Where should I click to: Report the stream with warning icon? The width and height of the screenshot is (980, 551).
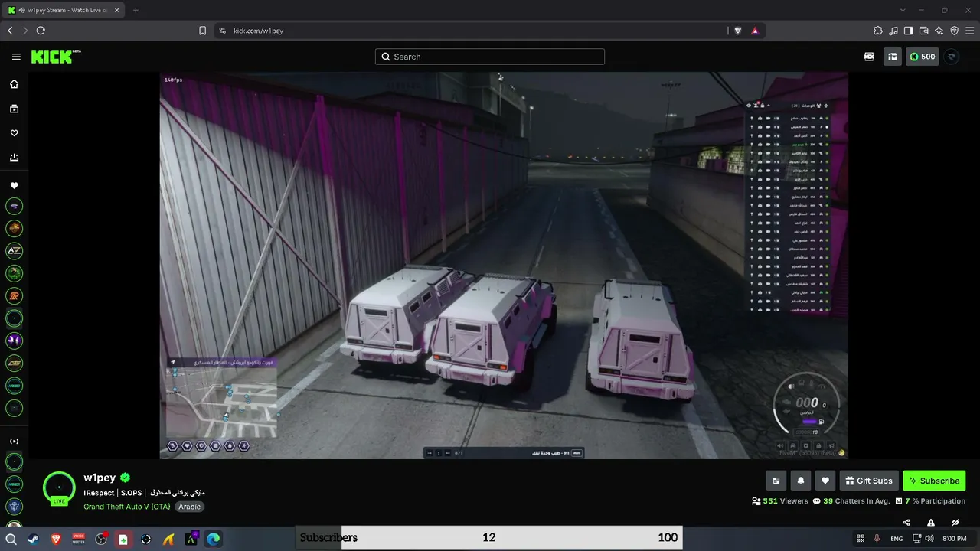931,523
